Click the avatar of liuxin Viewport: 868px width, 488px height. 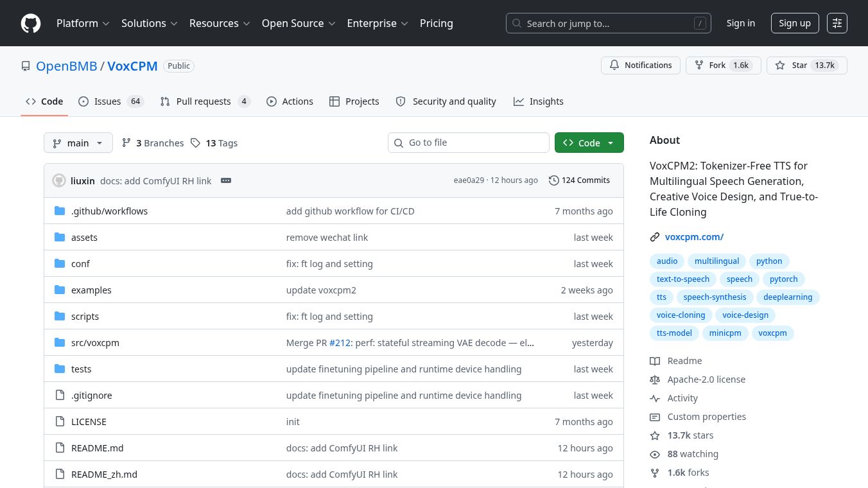click(x=59, y=180)
